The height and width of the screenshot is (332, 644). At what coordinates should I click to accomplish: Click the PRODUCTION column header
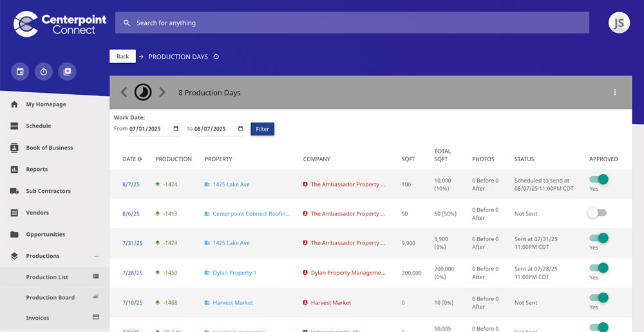point(173,159)
